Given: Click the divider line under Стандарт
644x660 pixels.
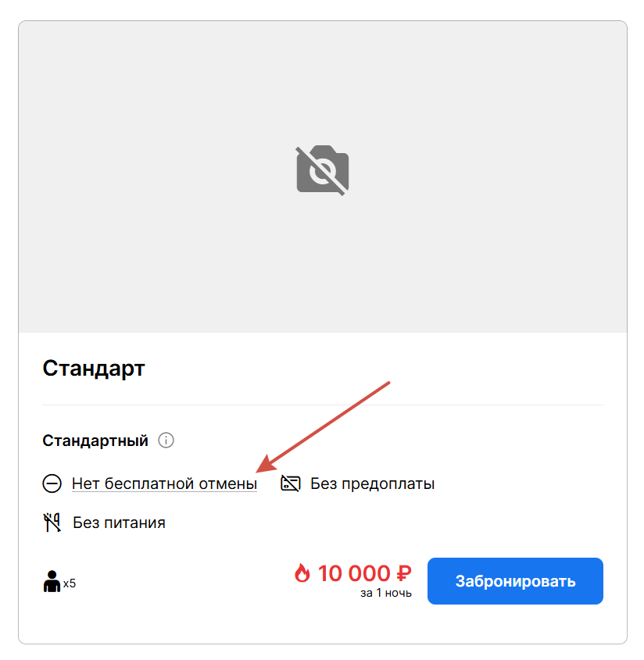Looking at the screenshot, I should tap(323, 405).
